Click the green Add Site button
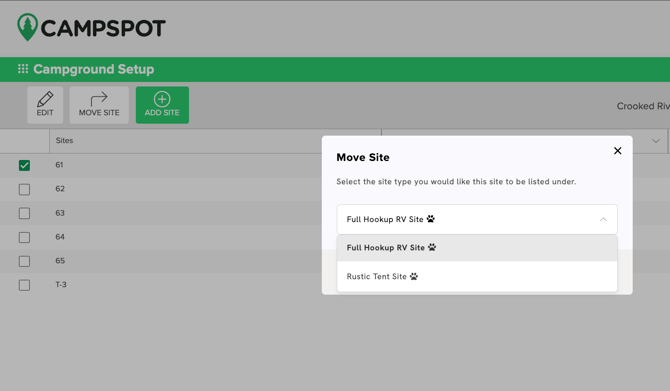 click(162, 105)
